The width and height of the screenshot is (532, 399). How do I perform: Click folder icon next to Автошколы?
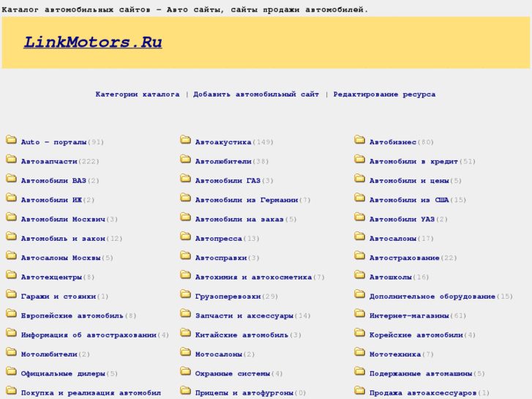359,276
